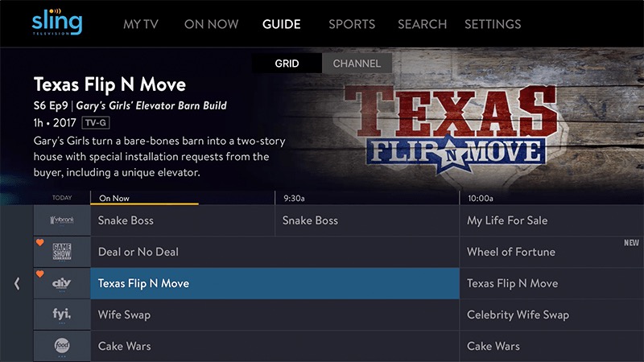The width and height of the screenshot is (644, 362).
Task: Select the Food Network channel logo
Action: click(62, 346)
